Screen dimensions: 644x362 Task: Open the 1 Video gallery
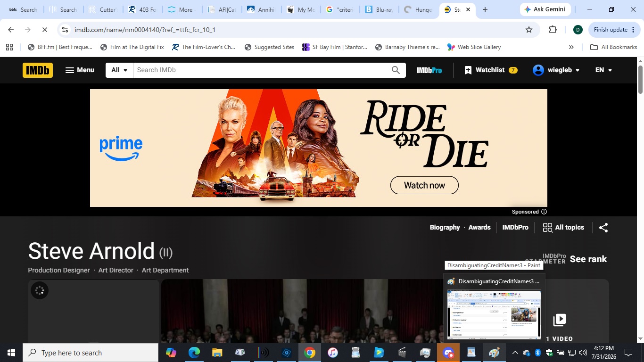[560, 325]
